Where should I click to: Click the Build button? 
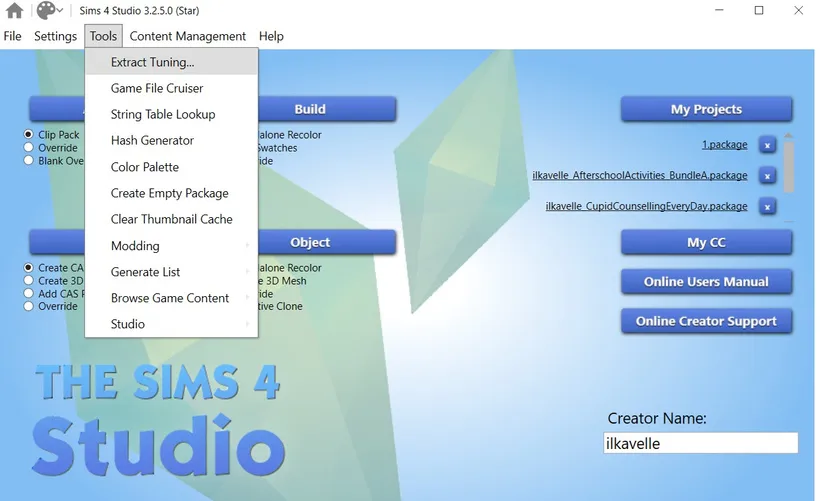327,109
